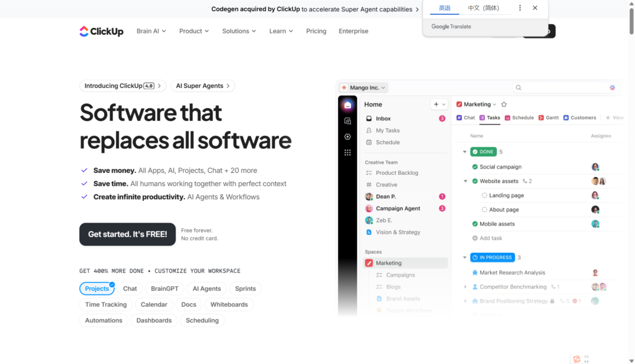Open the Marketing title dropdown arrow
Screen dimensions: 635x364
[x=494, y=104]
